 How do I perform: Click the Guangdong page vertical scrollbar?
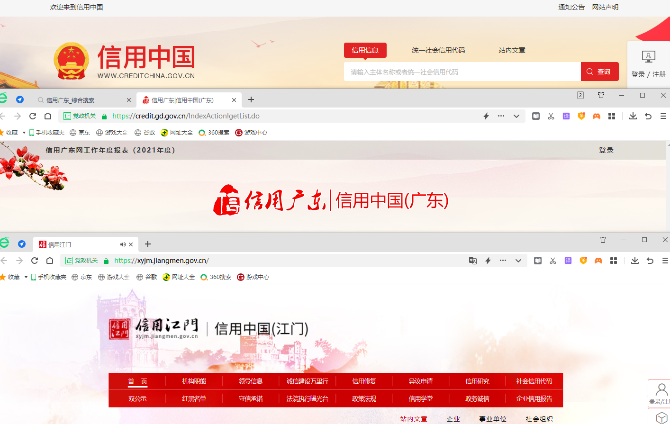668,186
